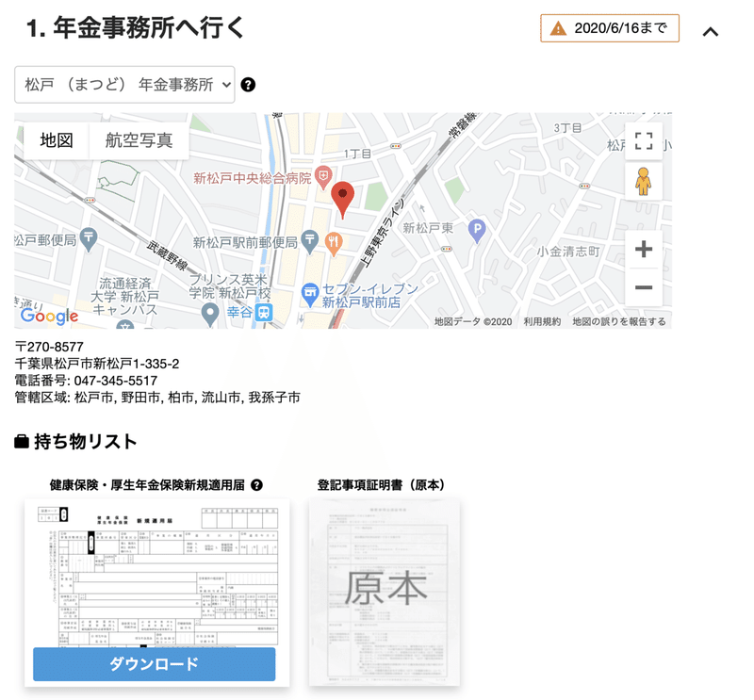Screen dimensions: 754x700
Task: Select the 地図 tab
Action: (57, 139)
